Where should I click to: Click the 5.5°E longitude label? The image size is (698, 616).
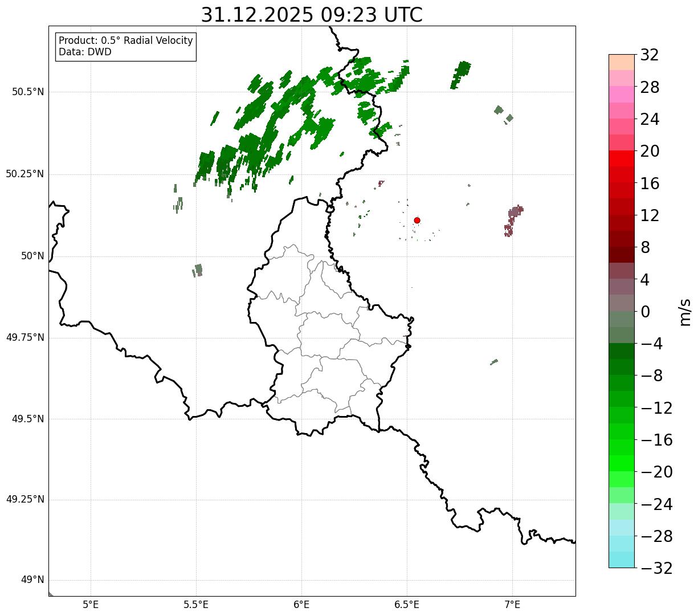point(196,605)
